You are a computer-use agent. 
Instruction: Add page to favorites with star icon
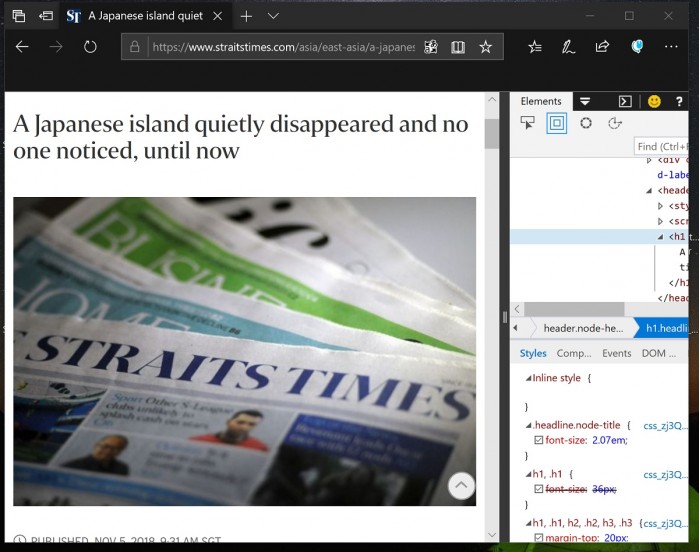pos(486,47)
